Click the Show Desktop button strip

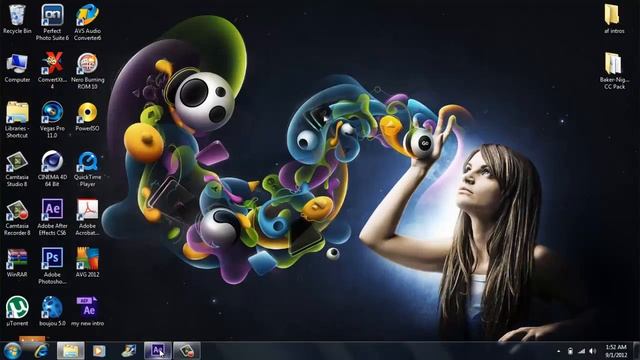[x=636, y=351]
